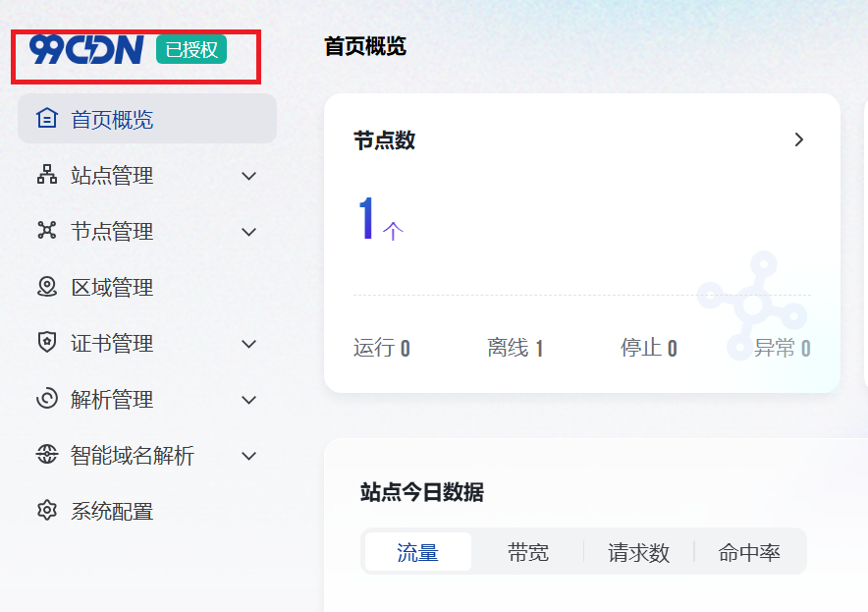The image size is (868, 612).
Task: Select the 请求数 tab
Action: [638, 552]
